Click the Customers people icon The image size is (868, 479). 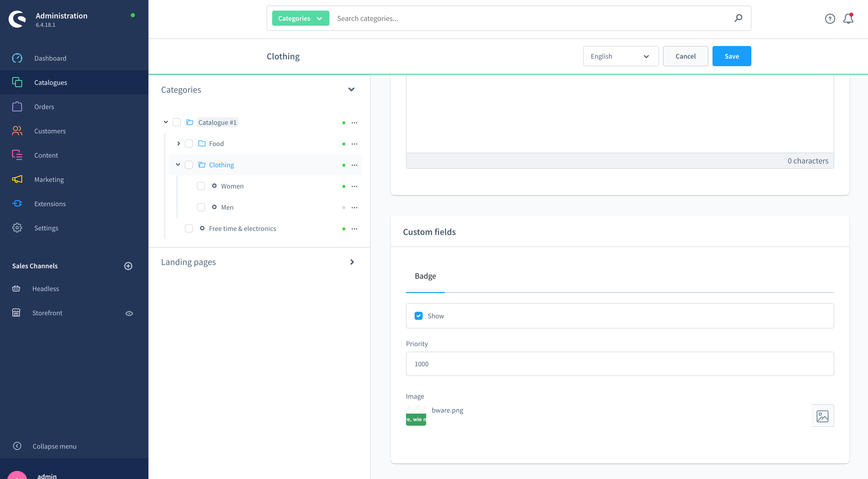17,131
